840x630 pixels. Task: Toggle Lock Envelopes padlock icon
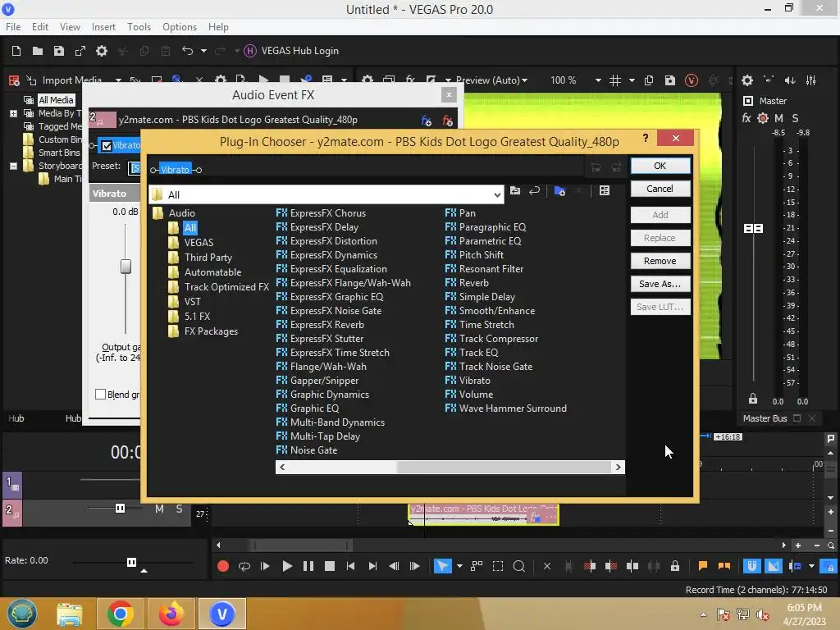(x=675, y=566)
